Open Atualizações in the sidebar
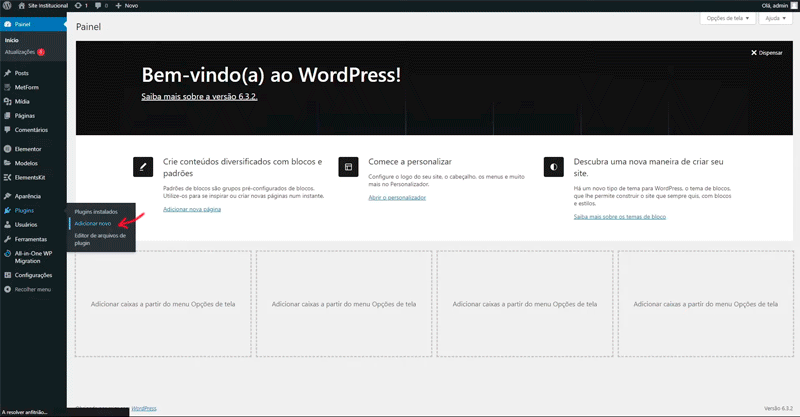 pos(20,52)
